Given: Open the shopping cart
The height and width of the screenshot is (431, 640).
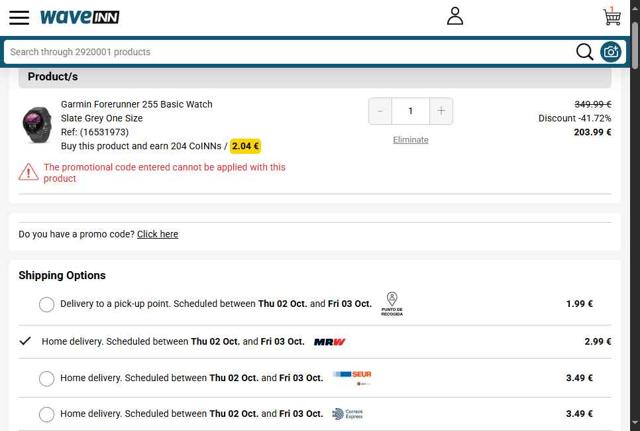Looking at the screenshot, I should 611,17.
